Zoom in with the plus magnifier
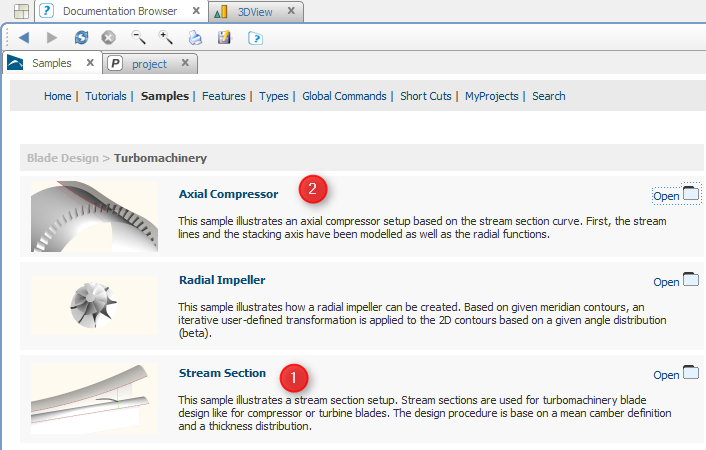Image resolution: width=706 pixels, height=450 pixels. (x=165, y=37)
